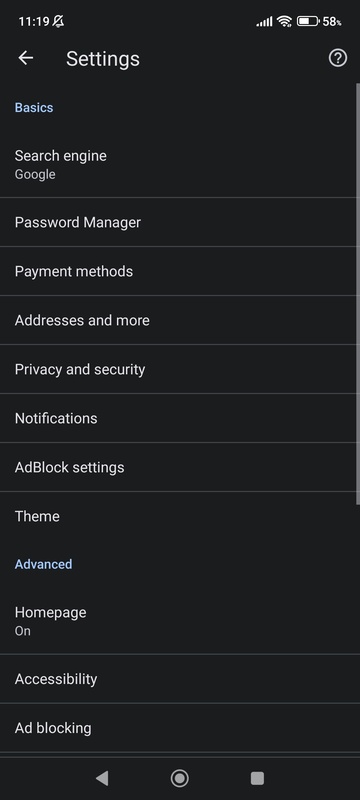
Task: Open Password Manager
Action: coord(180,222)
